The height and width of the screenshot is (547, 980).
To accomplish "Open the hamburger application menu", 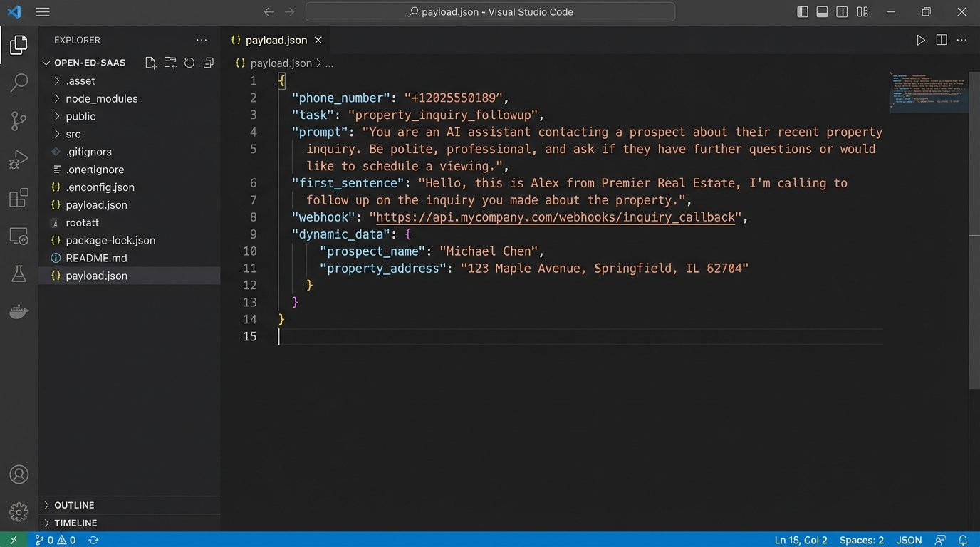I will click(x=43, y=12).
